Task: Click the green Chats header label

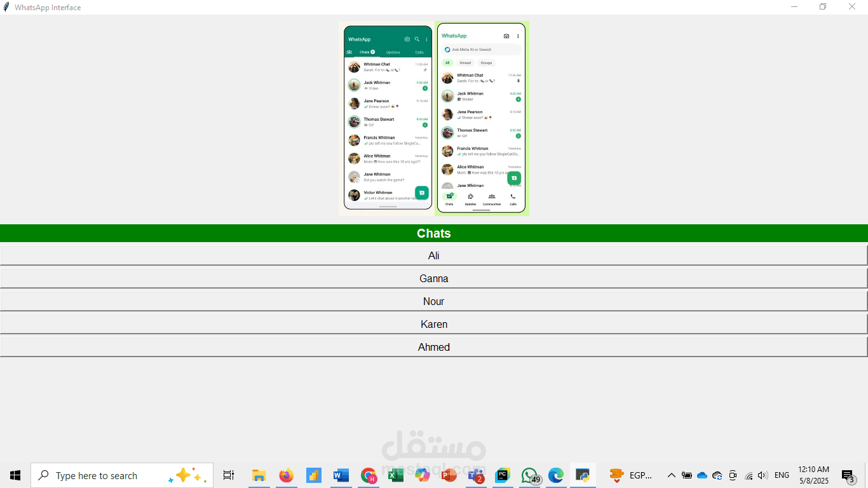Action: coord(434,233)
